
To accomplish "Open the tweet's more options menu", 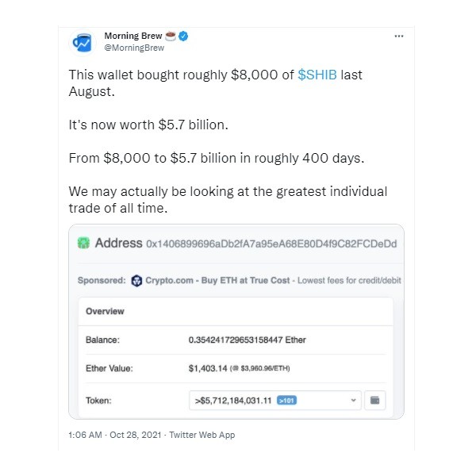I will (x=399, y=36).
